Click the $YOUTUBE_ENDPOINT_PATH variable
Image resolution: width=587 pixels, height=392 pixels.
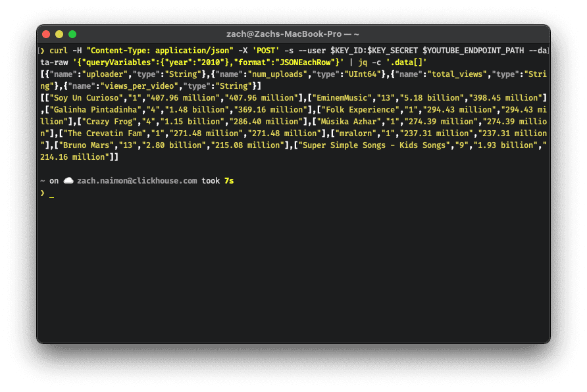pyautogui.click(x=473, y=51)
